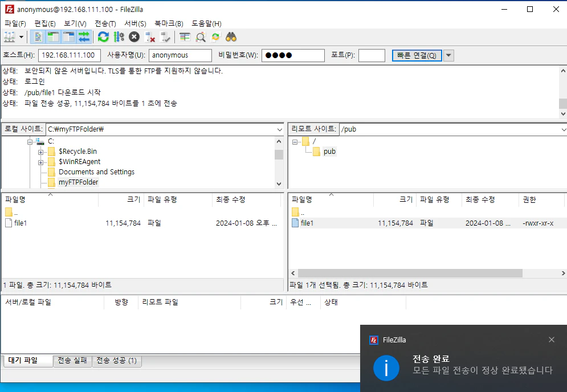Toggle message log display

(x=38, y=37)
